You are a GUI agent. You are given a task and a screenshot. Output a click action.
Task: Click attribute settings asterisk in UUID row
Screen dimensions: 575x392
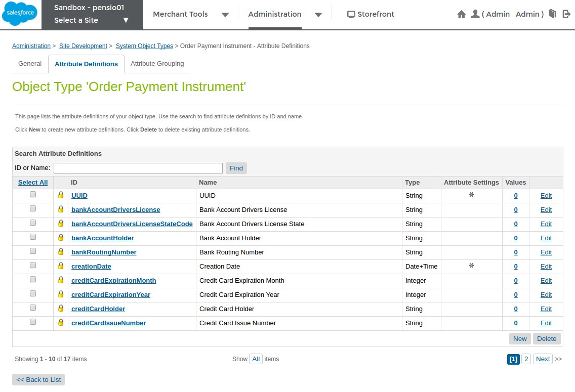tap(472, 195)
